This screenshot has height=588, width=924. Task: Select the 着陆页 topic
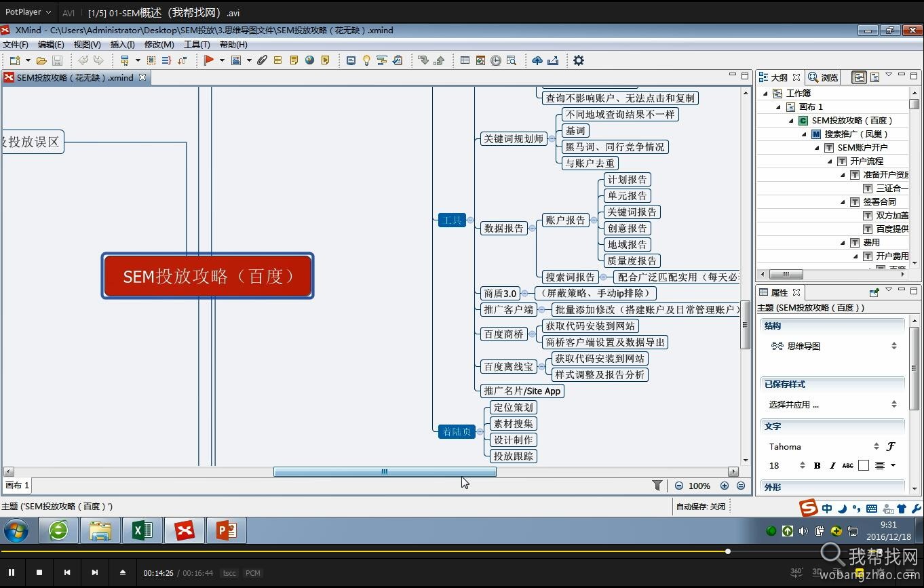click(x=457, y=431)
